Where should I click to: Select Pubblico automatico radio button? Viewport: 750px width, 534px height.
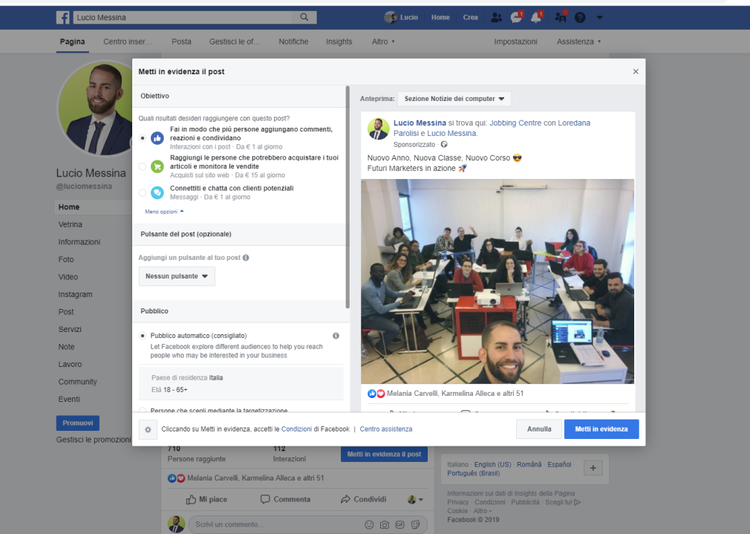click(x=143, y=336)
